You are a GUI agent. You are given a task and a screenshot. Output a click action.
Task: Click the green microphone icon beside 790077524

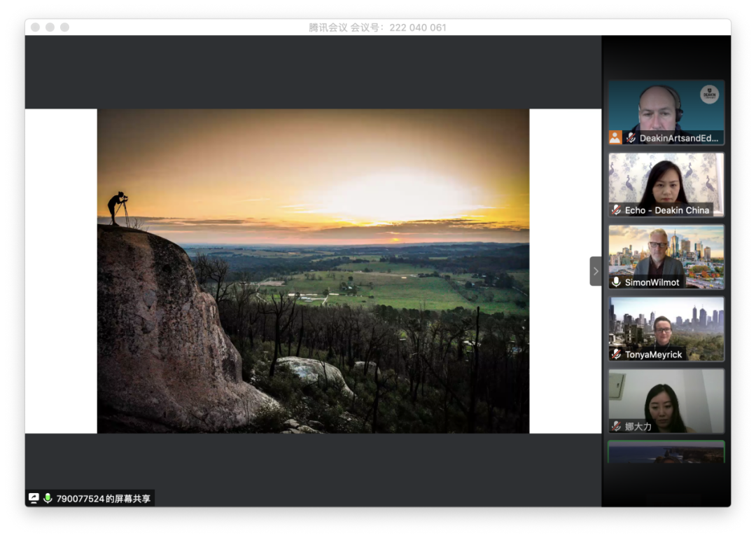pyautogui.click(x=48, y=499)
